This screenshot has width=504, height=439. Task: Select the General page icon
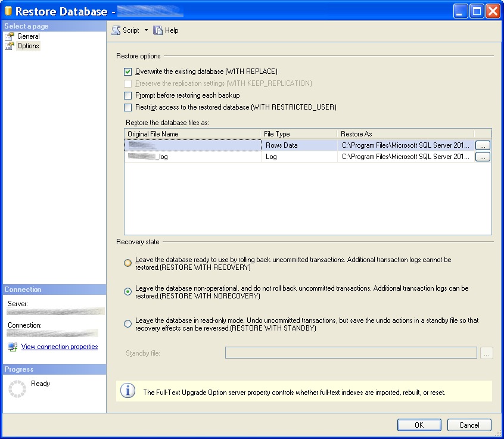click(x=10, y=36)
